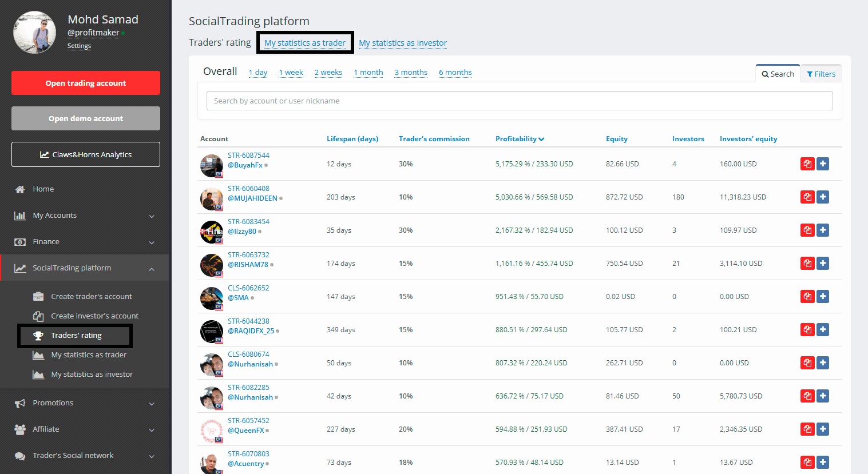The height and width of the screenshot is (474, 868).
Task: Open Traders' rating trophy icon item
Action: [x=38, y=336]
